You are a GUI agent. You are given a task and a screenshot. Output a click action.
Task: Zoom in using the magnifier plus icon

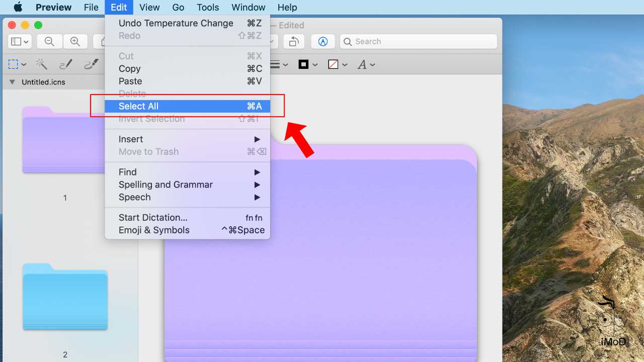tap(75, 42)
